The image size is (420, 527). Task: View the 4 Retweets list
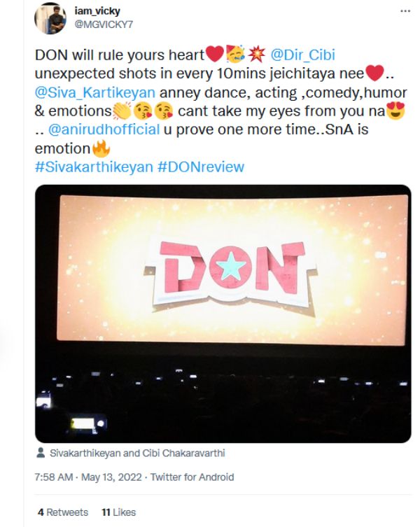click(63, 512)
